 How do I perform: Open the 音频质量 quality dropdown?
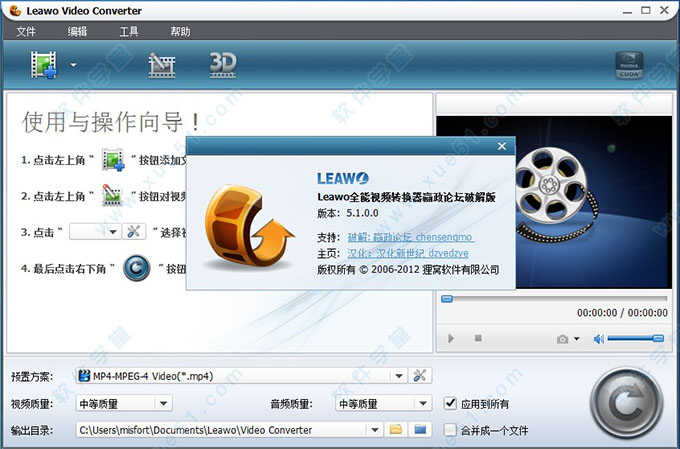click(423, 404)
